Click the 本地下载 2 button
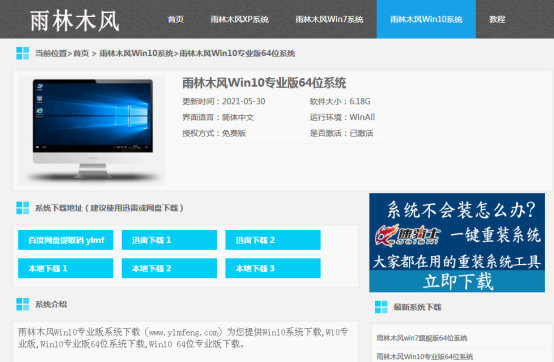The height and width of the screenshot is (362, 554). click(x=169, y=268)
